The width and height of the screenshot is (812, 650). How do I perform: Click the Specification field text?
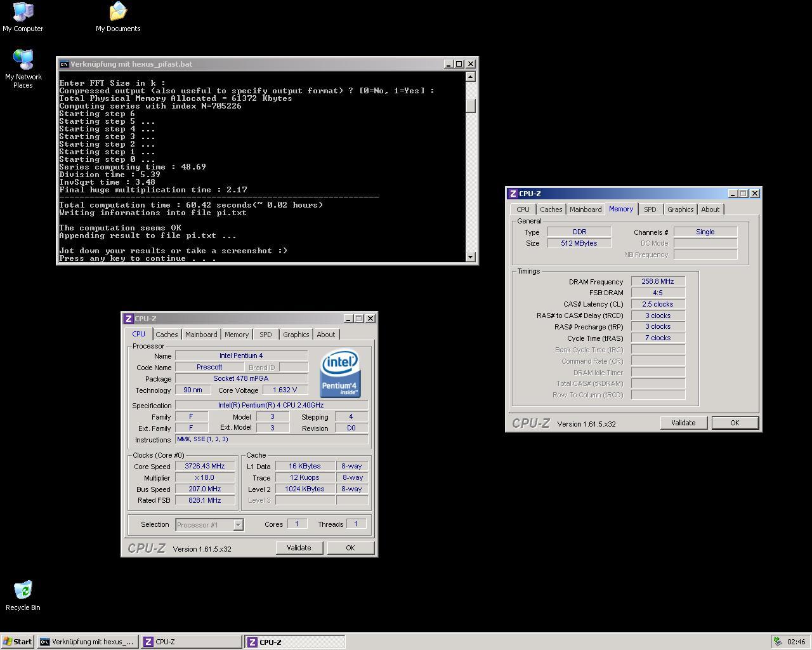pos(271,405)
